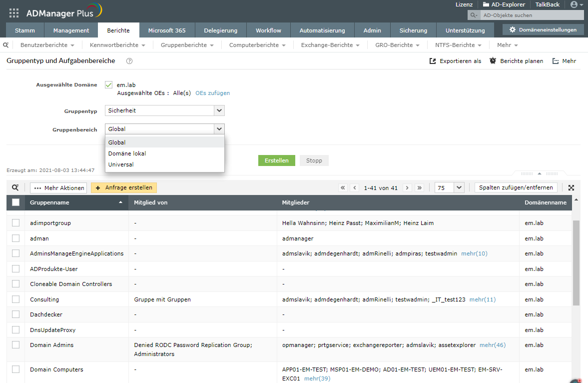Expand the Exchange-Berichte submenu

[330, 45]
